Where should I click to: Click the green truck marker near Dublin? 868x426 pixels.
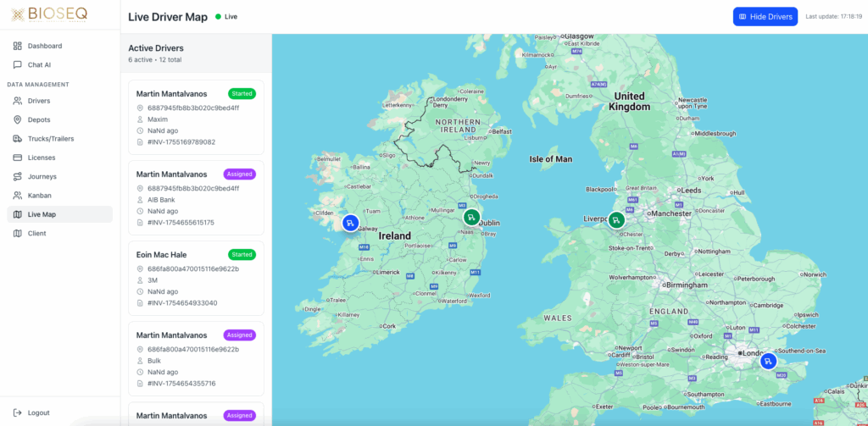click(471, 218)
